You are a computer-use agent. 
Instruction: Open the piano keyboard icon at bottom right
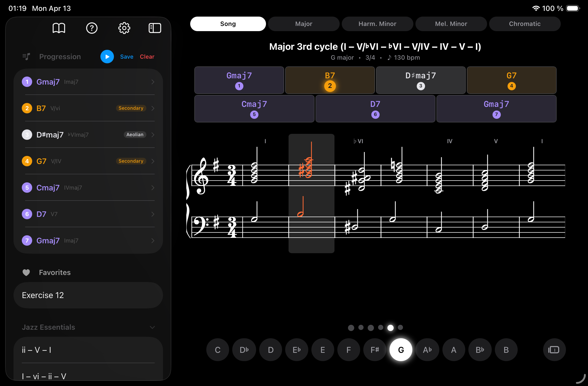[554, 350]
